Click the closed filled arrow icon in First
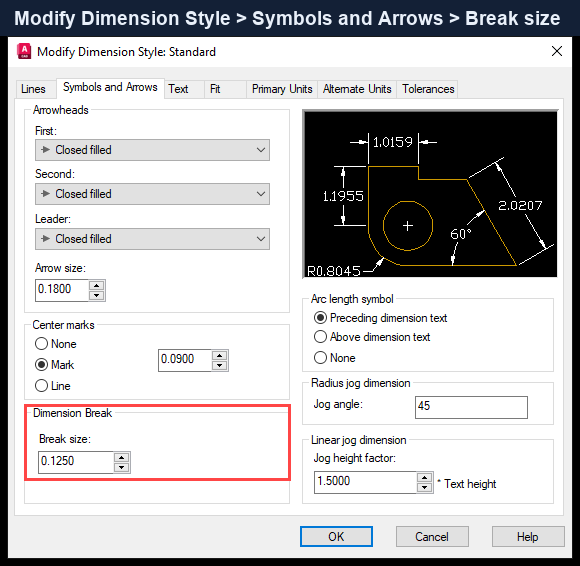580x566 pixels. (45, 150)
